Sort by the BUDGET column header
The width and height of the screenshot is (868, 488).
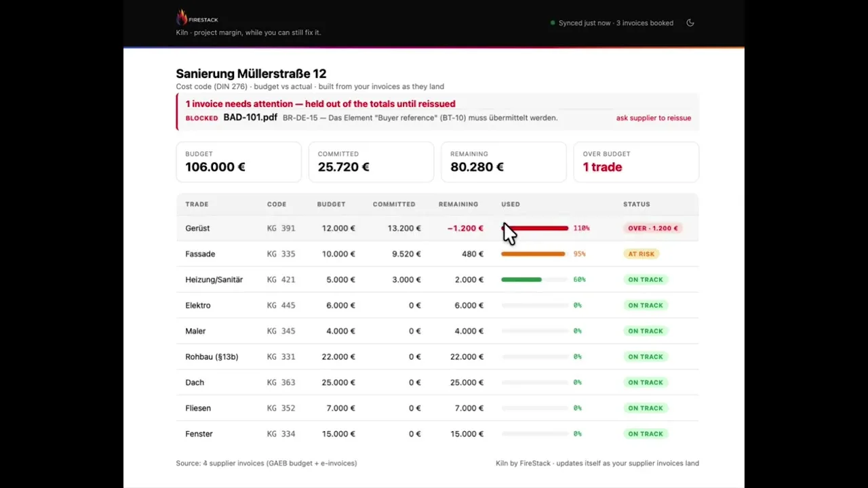coord(331,204)
